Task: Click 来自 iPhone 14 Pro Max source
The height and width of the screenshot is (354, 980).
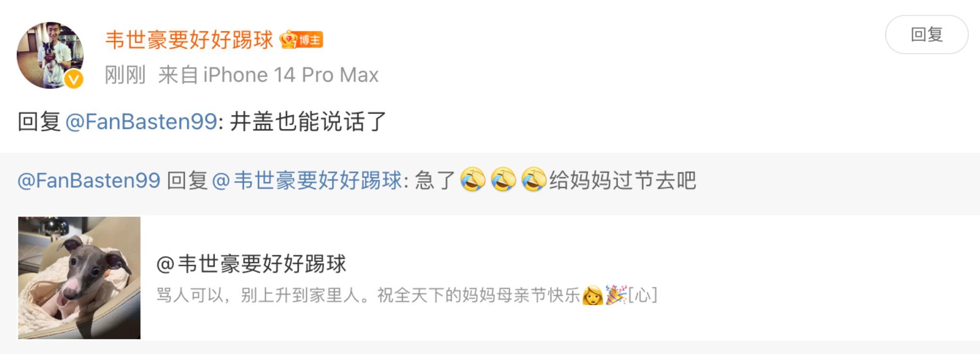Action: 268,75
